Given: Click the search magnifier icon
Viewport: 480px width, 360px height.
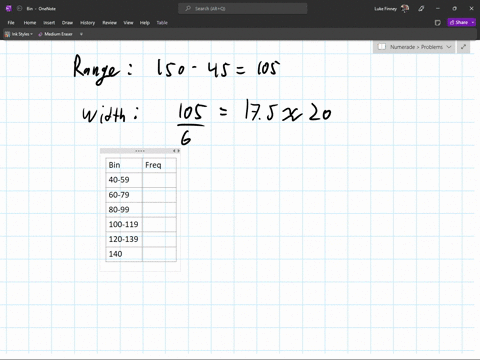Looking at the screenshot, I should pyautogui.click(x=188, y=8).
